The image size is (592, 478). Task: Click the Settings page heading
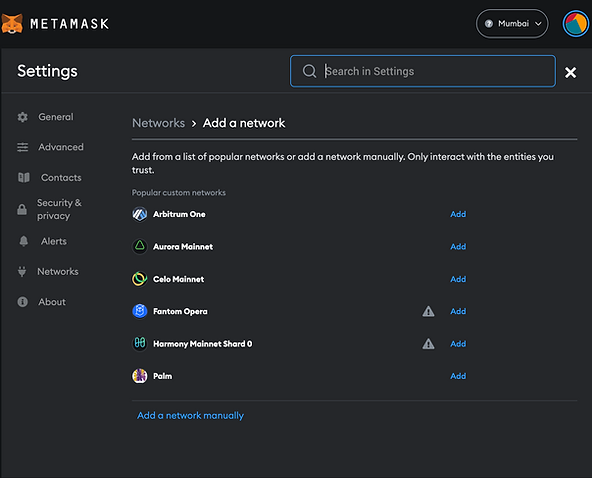[x=47, y=71]
